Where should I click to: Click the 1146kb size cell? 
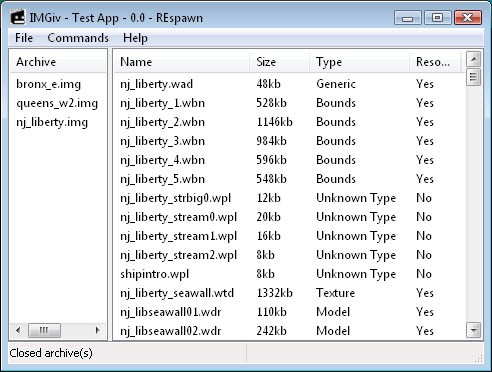tap(274, 122)
